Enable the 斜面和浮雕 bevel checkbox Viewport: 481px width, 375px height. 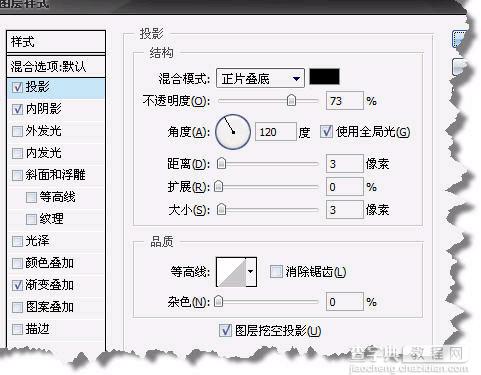point(17,175)
